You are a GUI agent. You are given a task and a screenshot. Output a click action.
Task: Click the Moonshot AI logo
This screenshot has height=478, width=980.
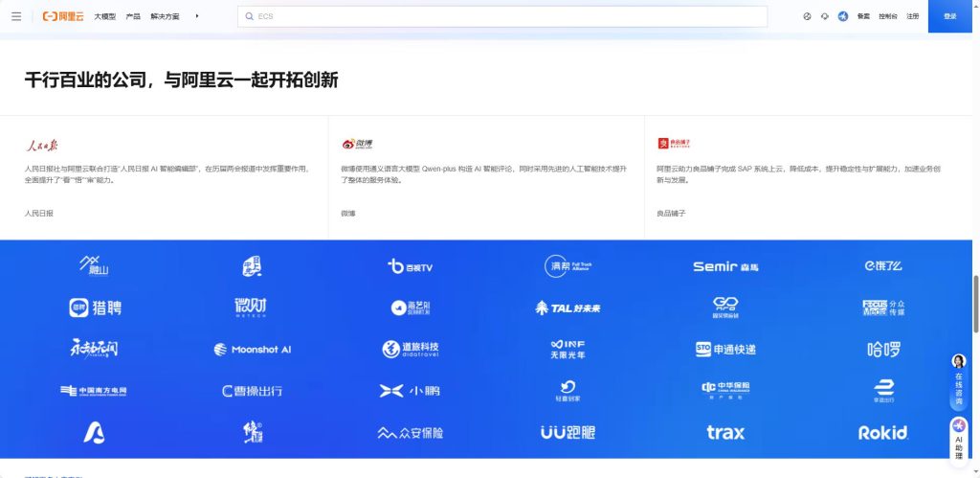click(x=253, y=349)
